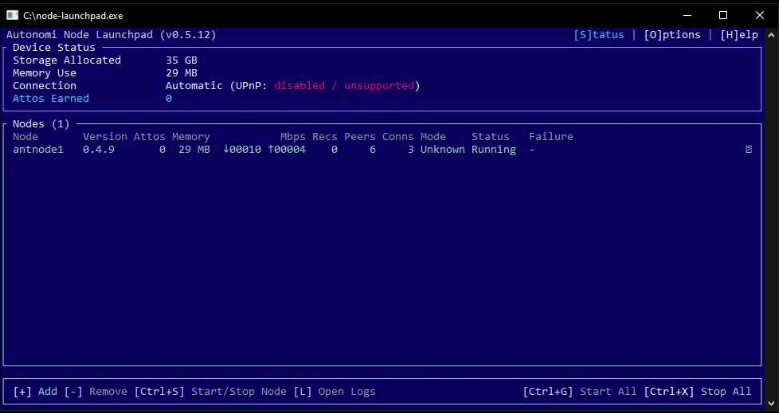Click the Attos Earned label
The width and height of the screenshot is (779, 413).
[51, 99]
